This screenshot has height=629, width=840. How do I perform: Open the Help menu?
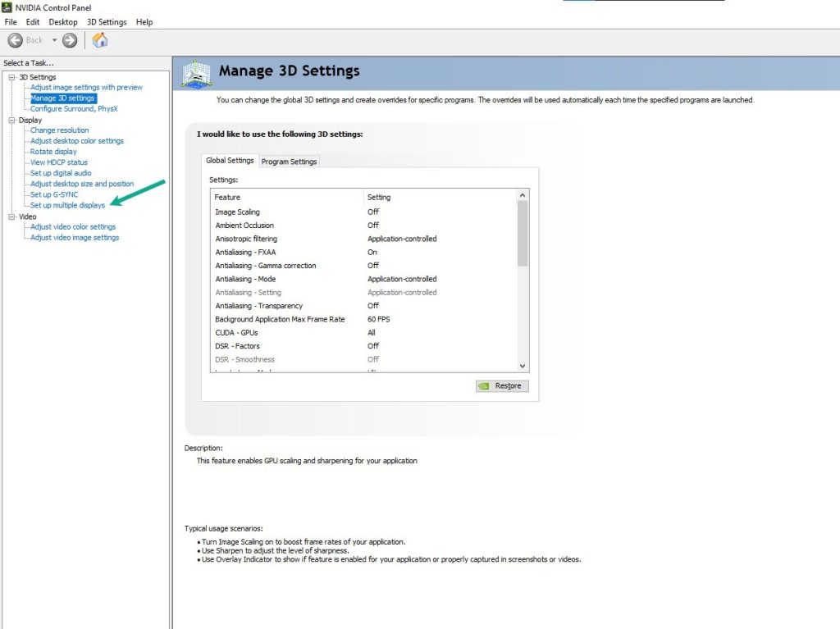[144, 22]
